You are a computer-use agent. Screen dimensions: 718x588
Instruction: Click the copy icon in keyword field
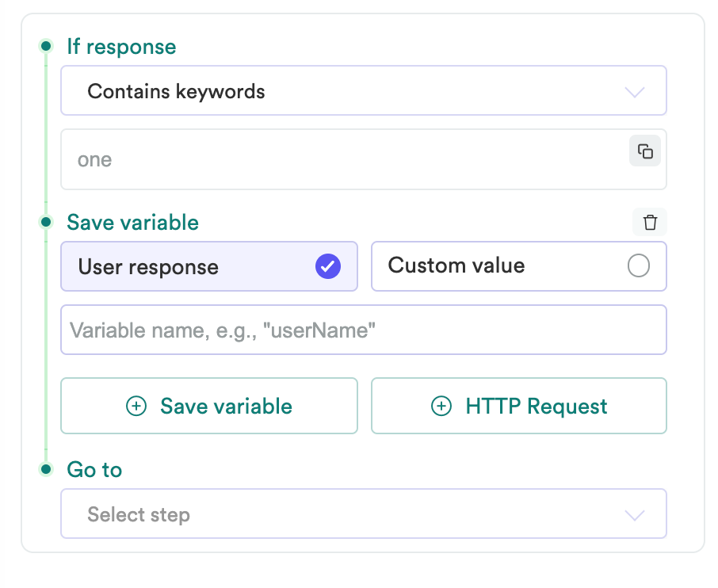click(x=645, y=151)
